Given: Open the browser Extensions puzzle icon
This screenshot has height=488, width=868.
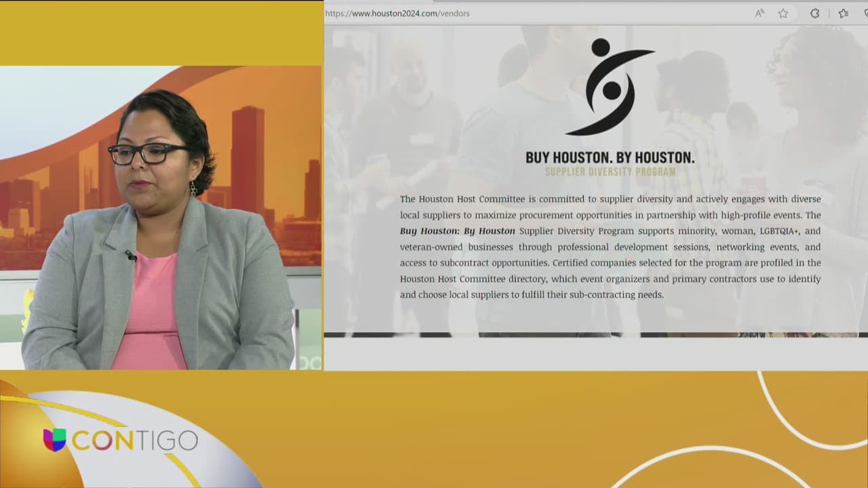Looking at the screenshot, I should click(815, 14).
